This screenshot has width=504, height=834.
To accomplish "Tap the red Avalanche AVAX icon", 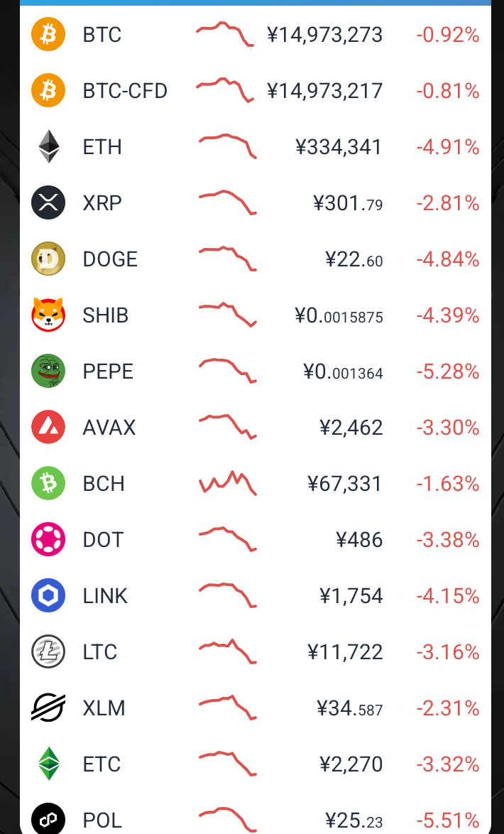I will [48, 427].
